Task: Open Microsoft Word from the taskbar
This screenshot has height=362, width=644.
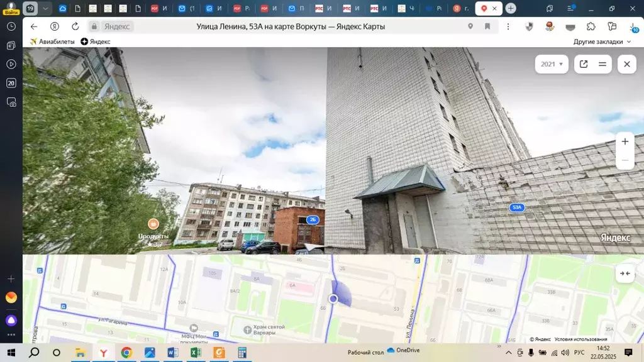Action: click(x=173, y=353)
